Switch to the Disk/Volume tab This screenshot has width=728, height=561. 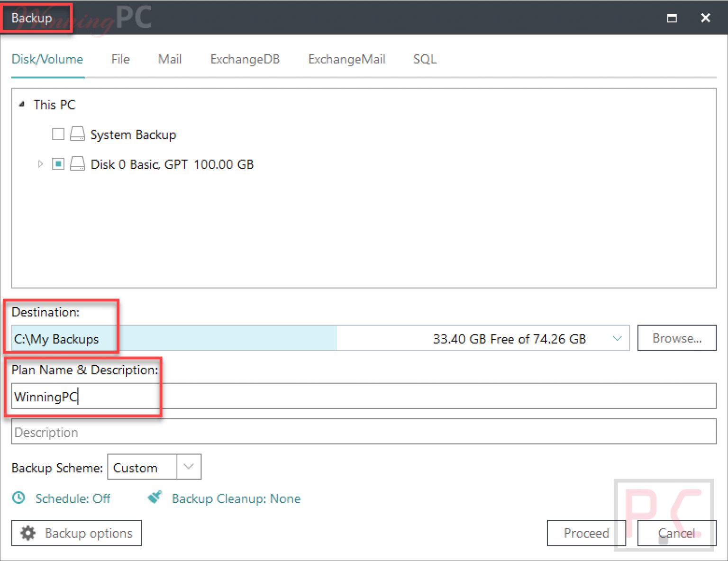coord(47,59)
